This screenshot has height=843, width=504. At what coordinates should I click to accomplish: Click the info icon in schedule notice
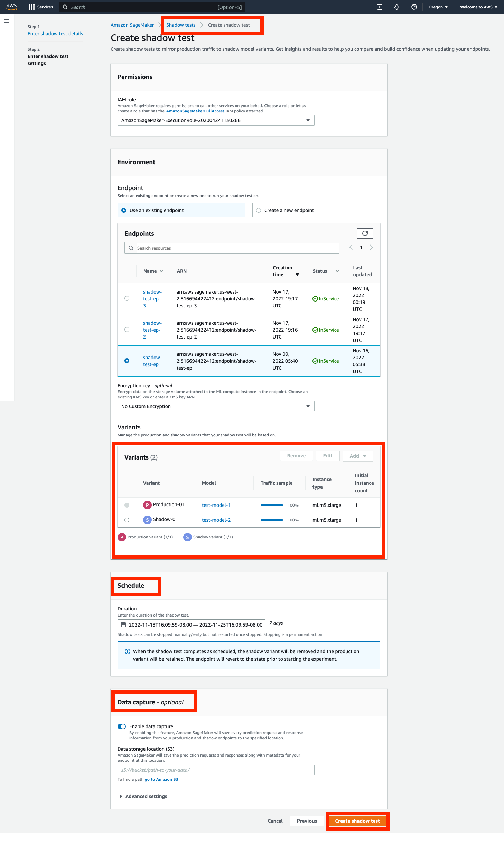point(128,651)
